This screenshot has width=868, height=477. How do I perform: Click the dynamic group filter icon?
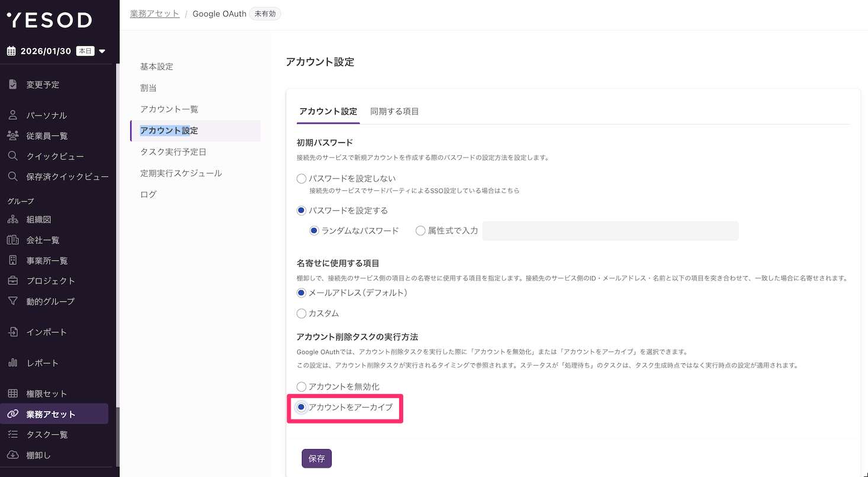12,302
